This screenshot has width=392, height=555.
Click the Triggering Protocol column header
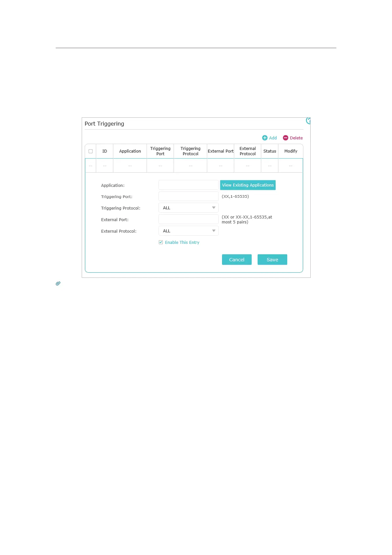(190, 151)
